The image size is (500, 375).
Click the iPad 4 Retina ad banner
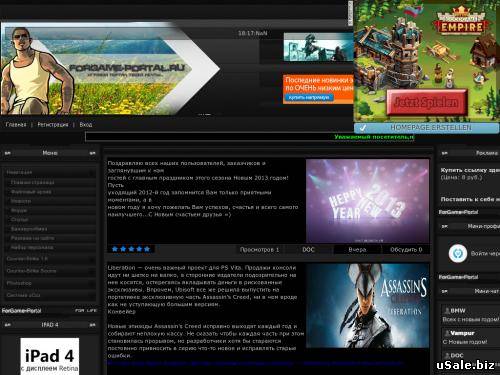(x=50, y=356)
